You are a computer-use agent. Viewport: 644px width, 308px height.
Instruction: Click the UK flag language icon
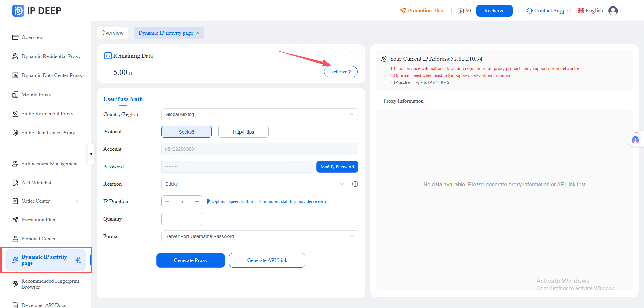[x=581, y=11]
